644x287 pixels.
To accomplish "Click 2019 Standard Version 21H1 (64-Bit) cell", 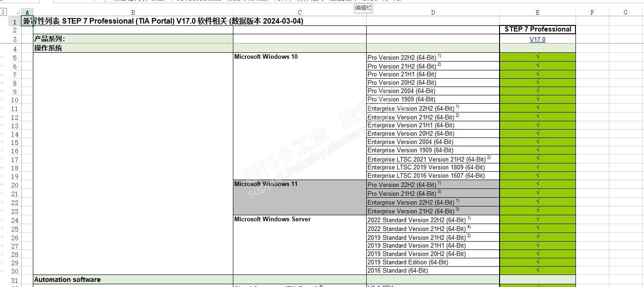I will pyautogui.click(x=433, y=246).
